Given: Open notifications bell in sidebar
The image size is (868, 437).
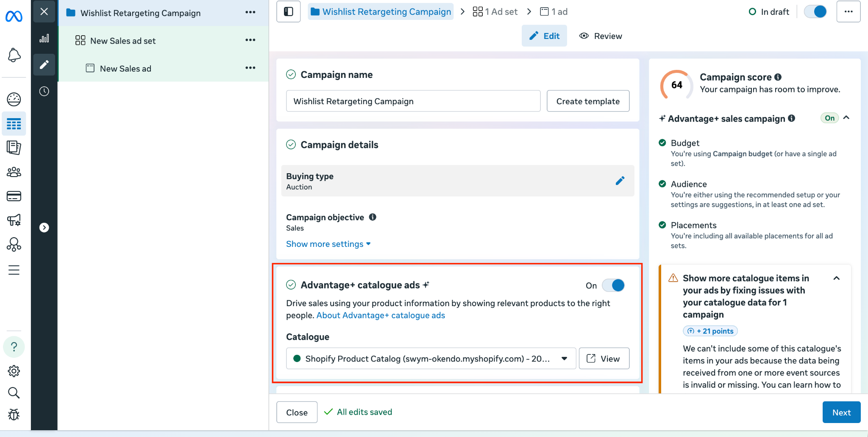Looking at the screenshot, I should 14,55.
